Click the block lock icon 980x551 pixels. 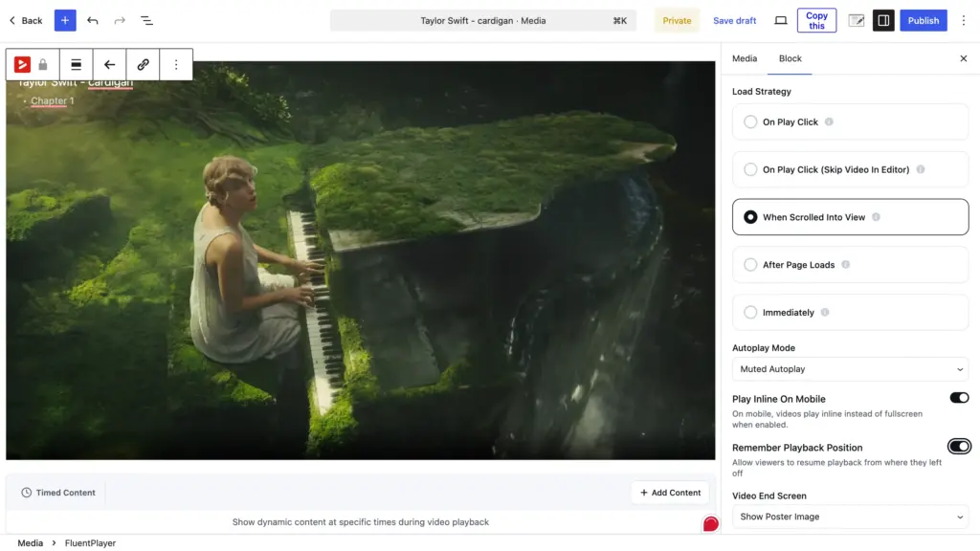(x=42, y=64)
